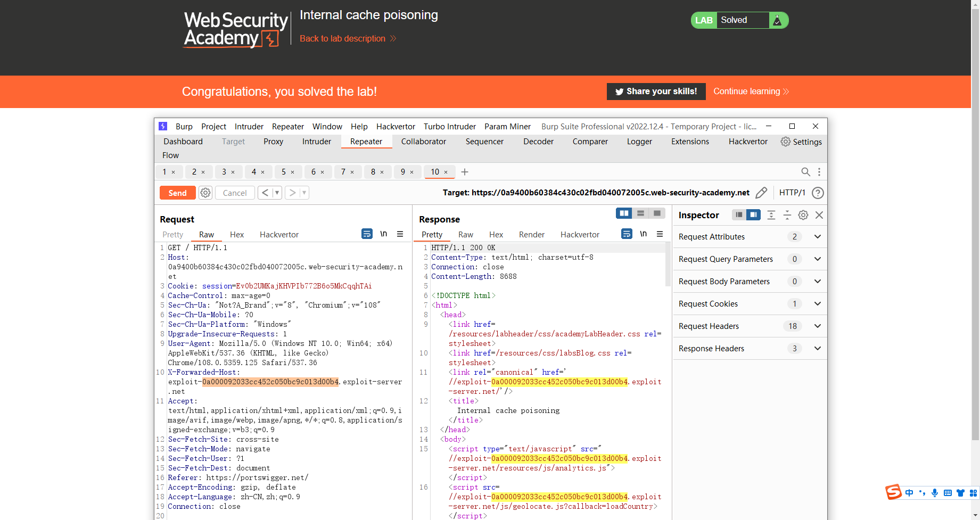Open the Decoder tab
This screenshot has width=980, height=520.
(x=538, y=142)
